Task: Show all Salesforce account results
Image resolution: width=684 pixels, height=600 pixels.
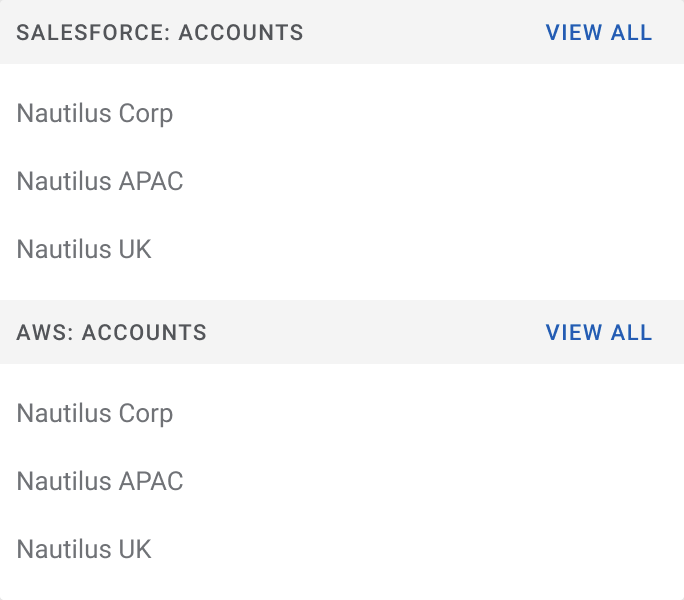Action: [598, 32]
